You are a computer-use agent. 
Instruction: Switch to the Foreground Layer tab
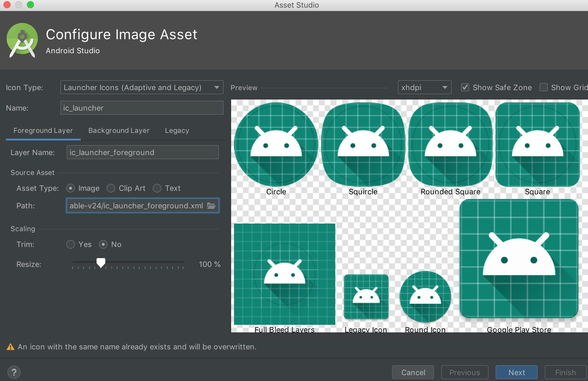(x=43, y=131)
